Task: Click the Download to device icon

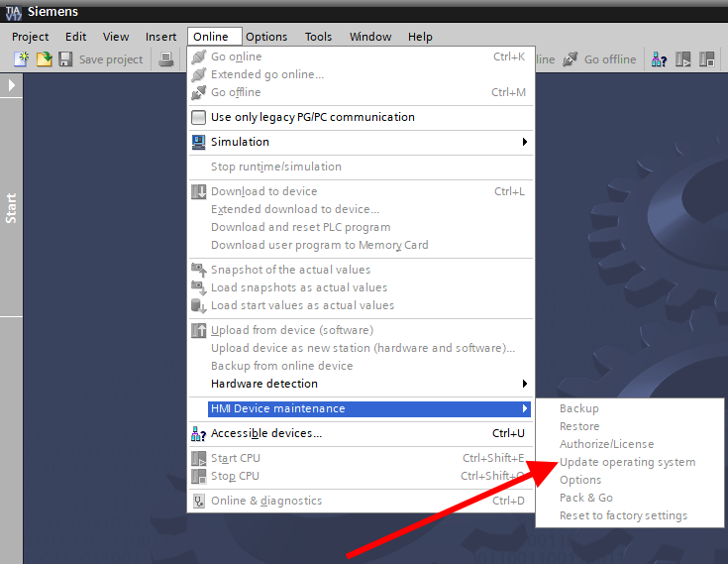Action: [199, 191]
